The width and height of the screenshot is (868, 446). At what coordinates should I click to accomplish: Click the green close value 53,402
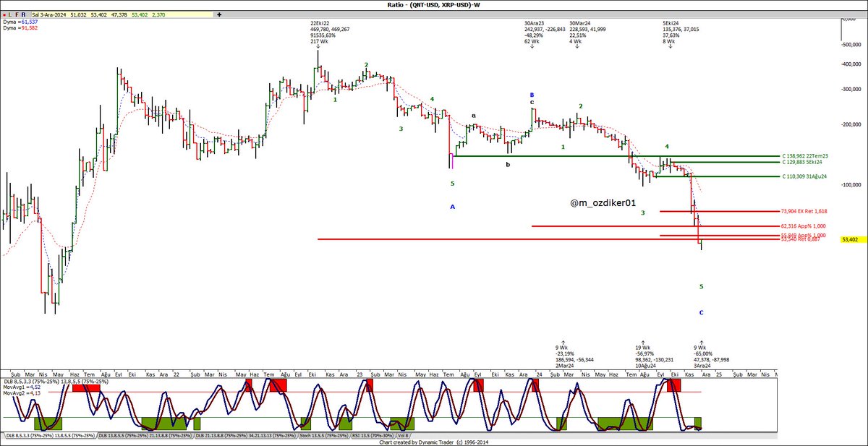[138, 14]
